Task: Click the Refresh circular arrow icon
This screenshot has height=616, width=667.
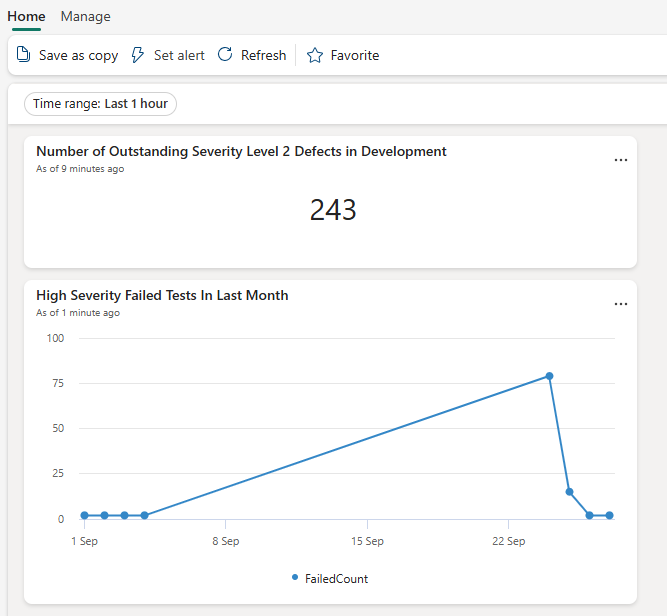Action: coord(225,55)
